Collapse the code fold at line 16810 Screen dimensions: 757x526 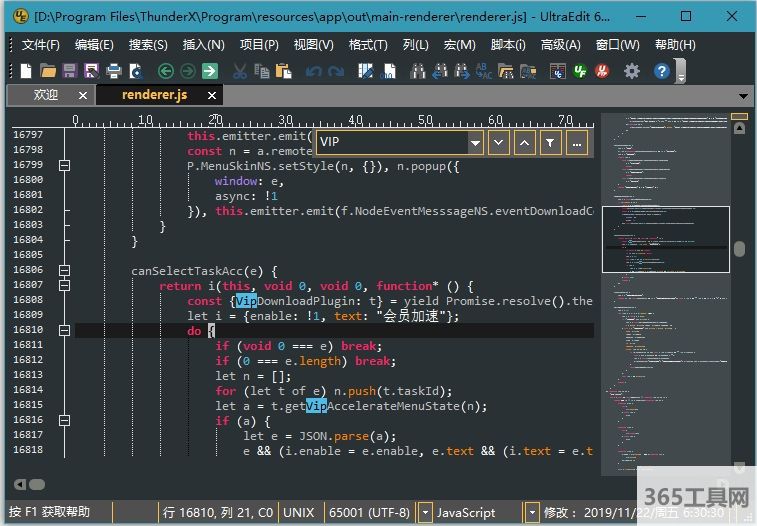[x=65, y=330]
